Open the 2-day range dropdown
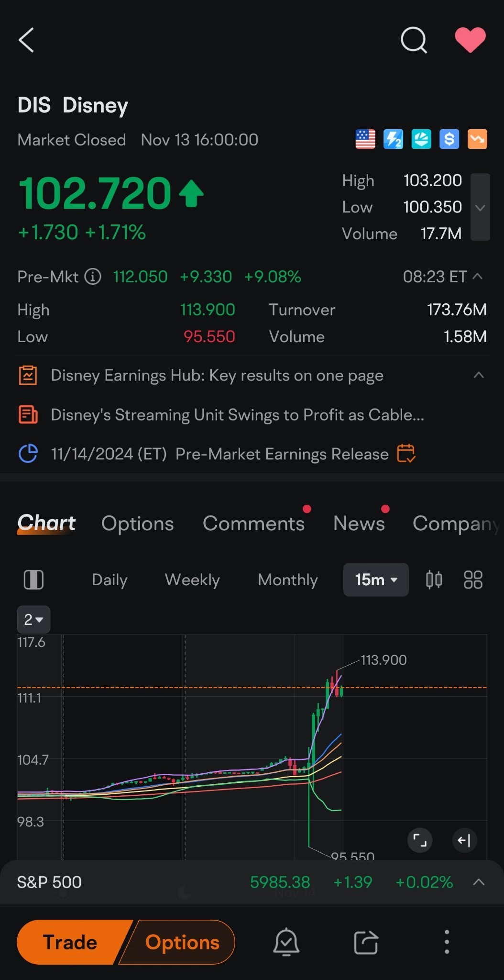 [33, 620]
